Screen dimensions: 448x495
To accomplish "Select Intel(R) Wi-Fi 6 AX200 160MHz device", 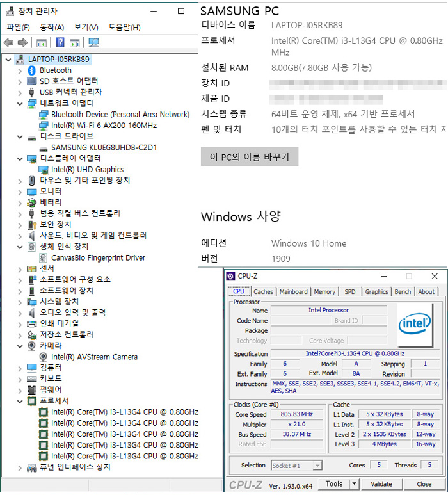I will coord(104,126).
